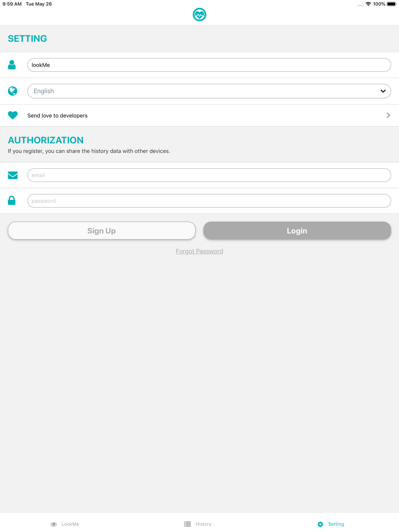The height and width of the screenshot is (532, 399).
Task: Click the padlock password icon
Action: click(x=12, y=201)
